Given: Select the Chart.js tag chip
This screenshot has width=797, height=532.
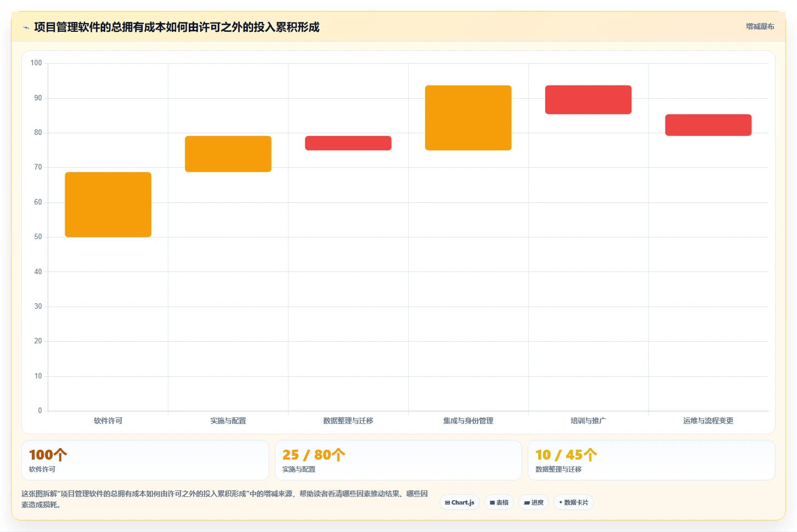Looking at the screenshot, I should [460, 502].
